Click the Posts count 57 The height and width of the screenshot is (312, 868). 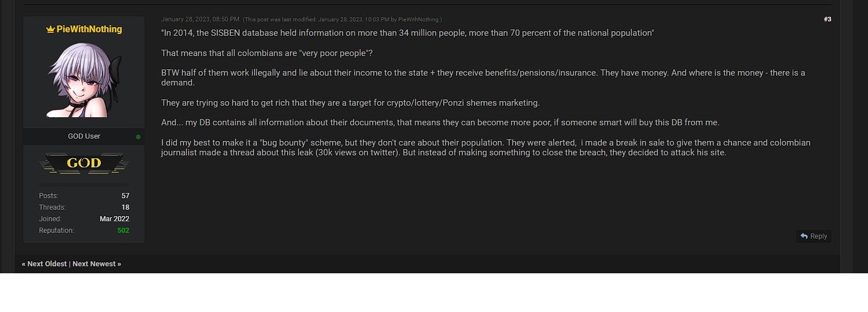[x=125, y=196]
